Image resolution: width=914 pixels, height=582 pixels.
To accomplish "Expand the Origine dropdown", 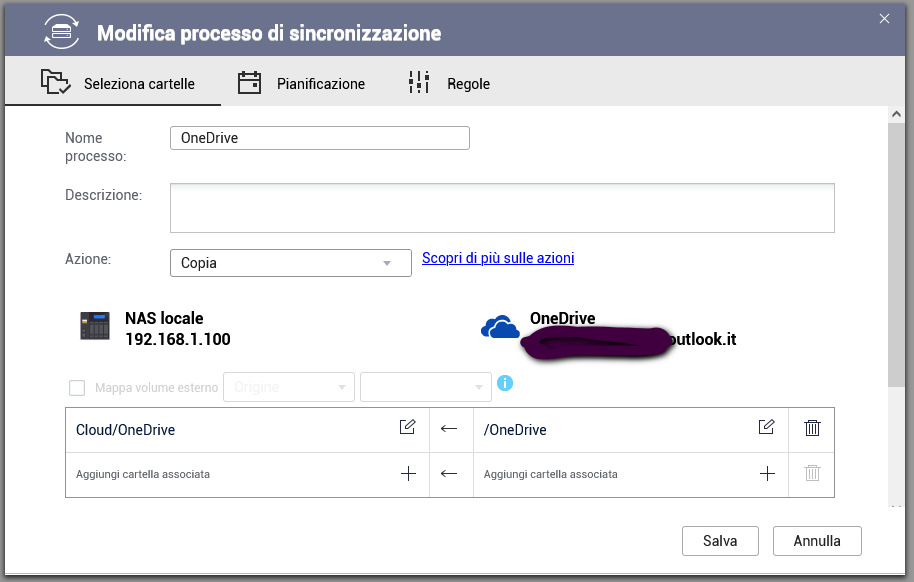I will coord(289,387).
